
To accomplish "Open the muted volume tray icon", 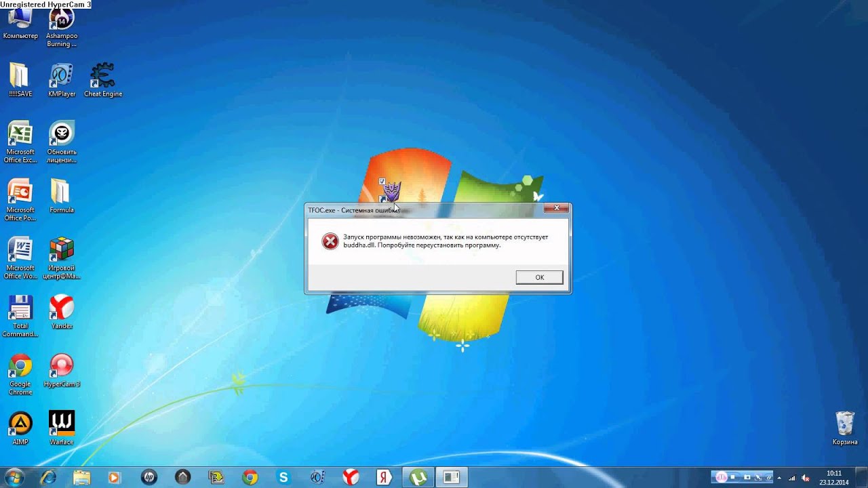I will pos(806,478).
